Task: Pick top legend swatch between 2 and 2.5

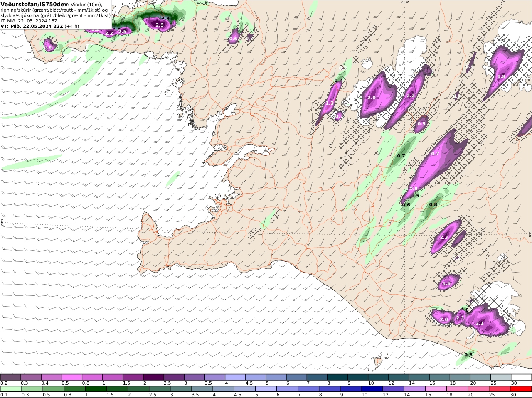Action: coord(153,377)
